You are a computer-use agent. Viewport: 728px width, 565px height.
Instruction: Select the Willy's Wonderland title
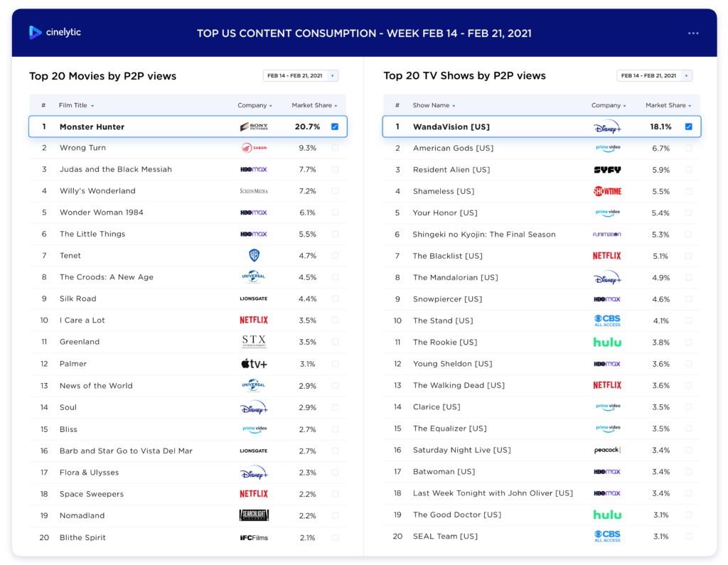click(x=97, y=190)
